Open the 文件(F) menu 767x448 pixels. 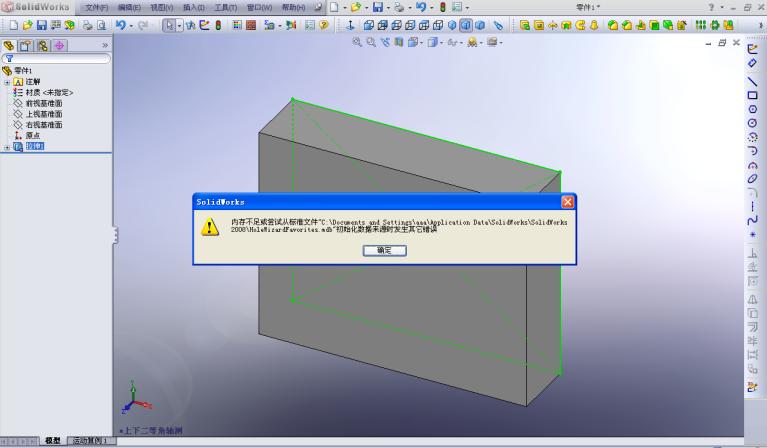pyautogui.click(x=96, y=7)
